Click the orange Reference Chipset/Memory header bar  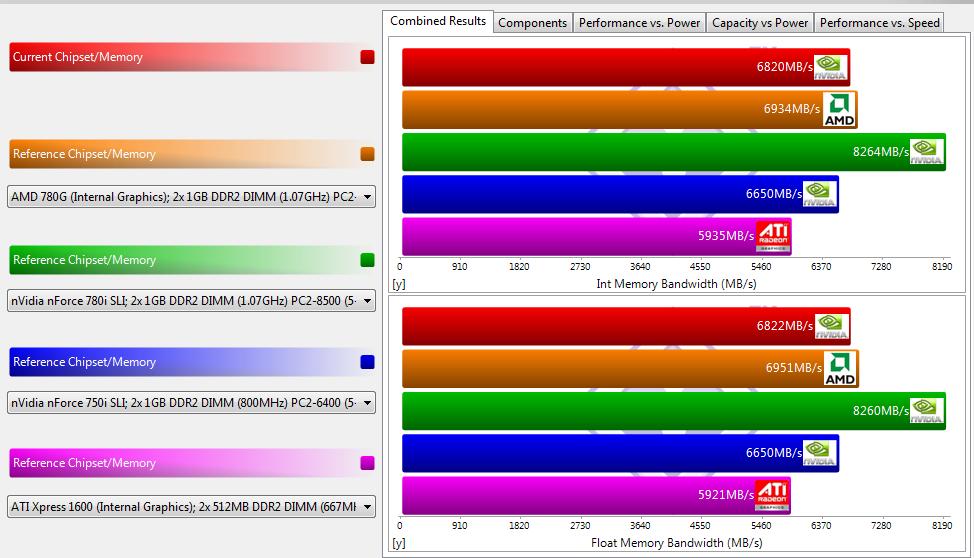pos(192,154)
